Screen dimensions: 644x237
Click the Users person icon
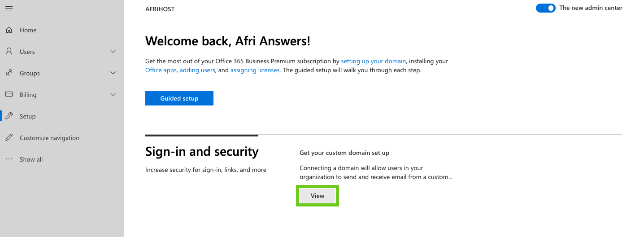[x=9, y=52]
